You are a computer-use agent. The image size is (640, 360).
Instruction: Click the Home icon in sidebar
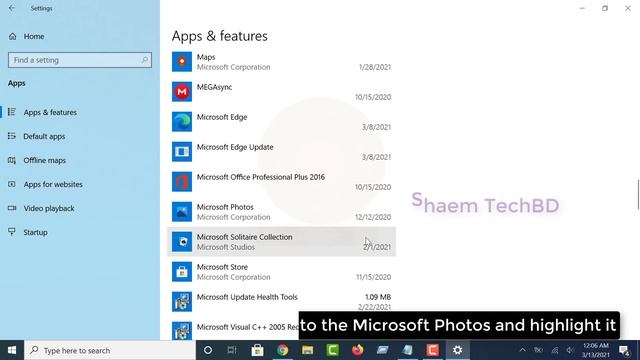(x=13, y=36)
